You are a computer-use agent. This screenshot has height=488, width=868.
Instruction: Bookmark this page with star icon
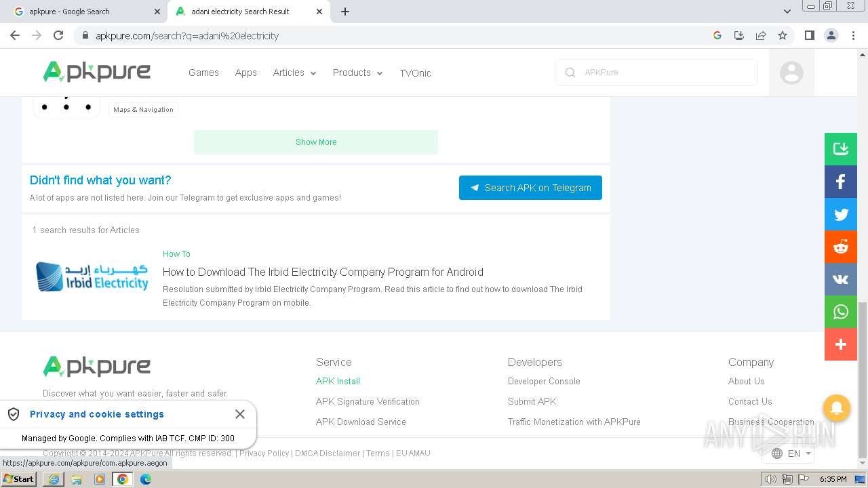point(783,35)
